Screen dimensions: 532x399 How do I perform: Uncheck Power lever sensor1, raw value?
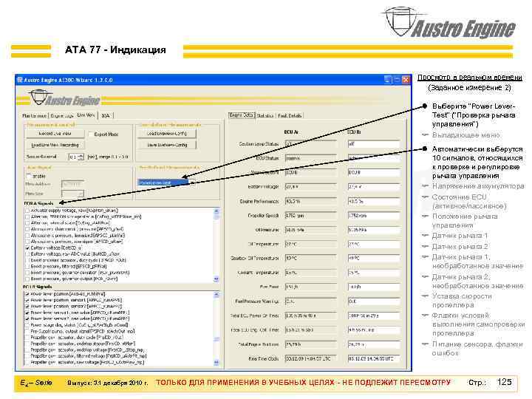(27, 313)
